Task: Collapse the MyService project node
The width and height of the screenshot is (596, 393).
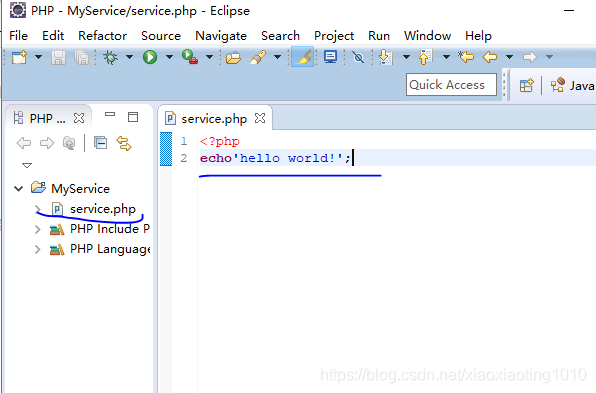Action: coord(18,188)
